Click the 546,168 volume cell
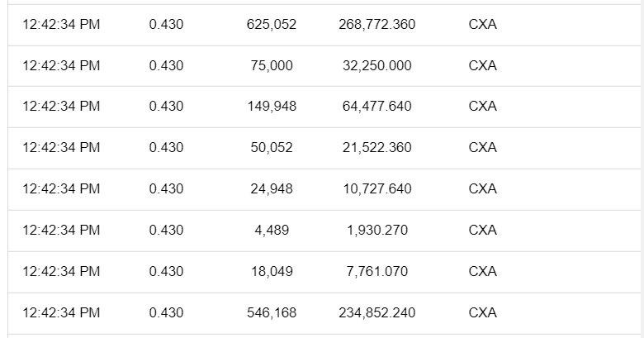644x338 pixels. [x=272, y=312]
